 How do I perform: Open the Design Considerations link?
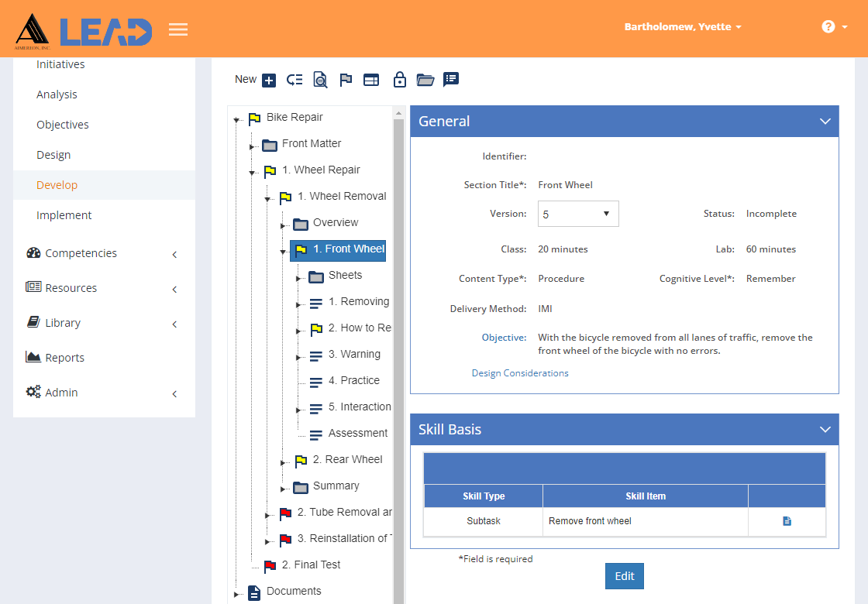(x=520, y=373)
